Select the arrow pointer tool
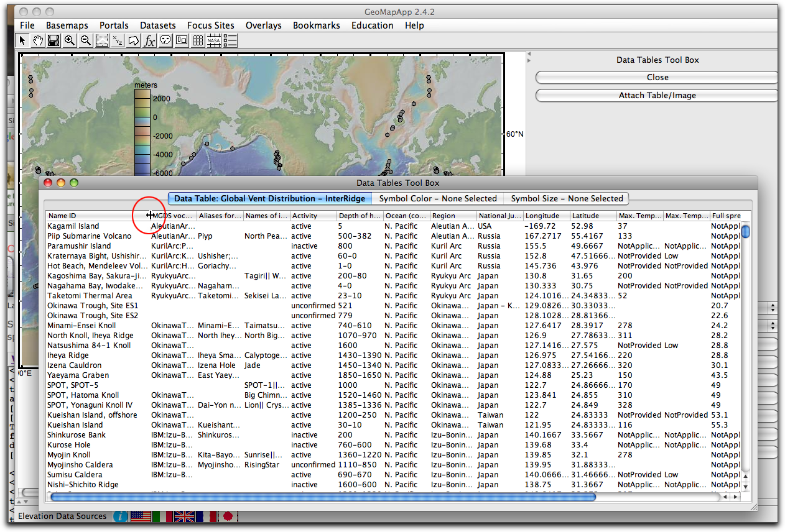This screenshot has height=532, width=785. (x=22, y=41)
